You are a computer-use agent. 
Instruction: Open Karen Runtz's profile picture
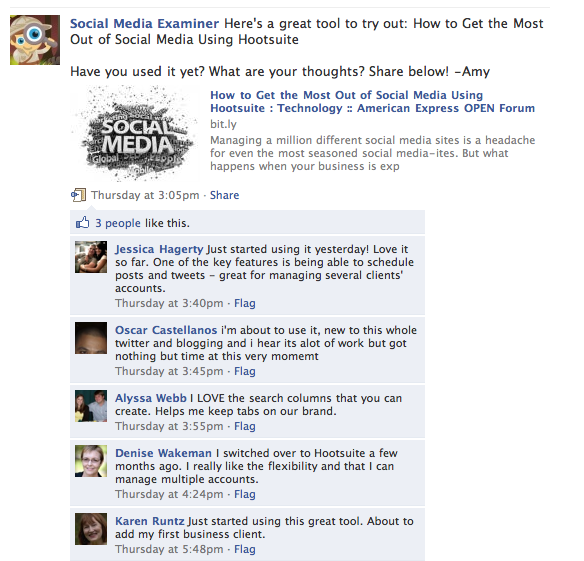(91, 529)
